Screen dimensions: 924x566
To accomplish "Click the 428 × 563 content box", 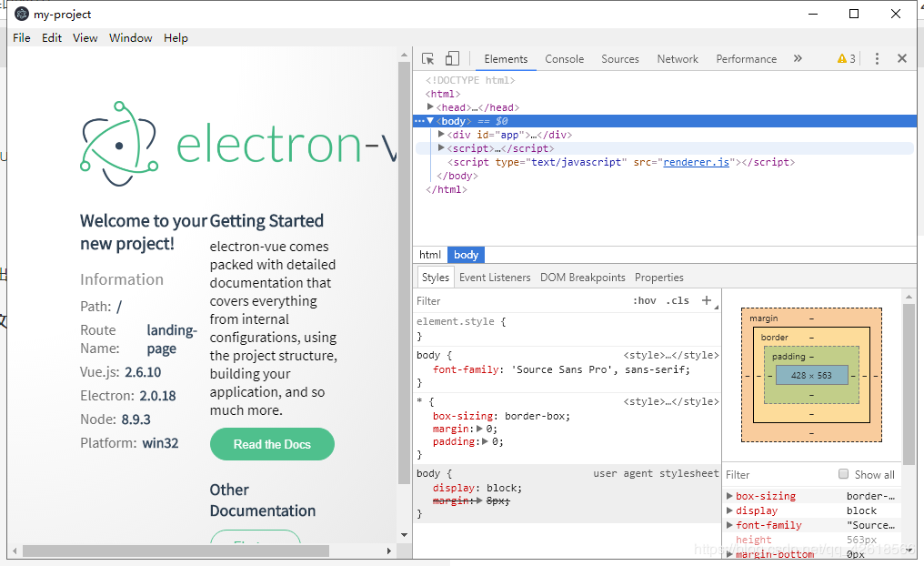I will click(x=811, y=375).
